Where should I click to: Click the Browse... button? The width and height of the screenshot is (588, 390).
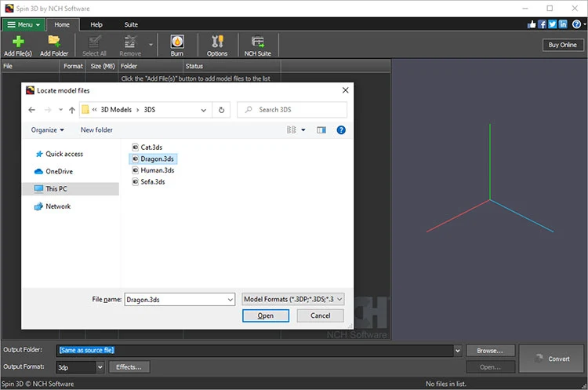click(x=491, y=351)
